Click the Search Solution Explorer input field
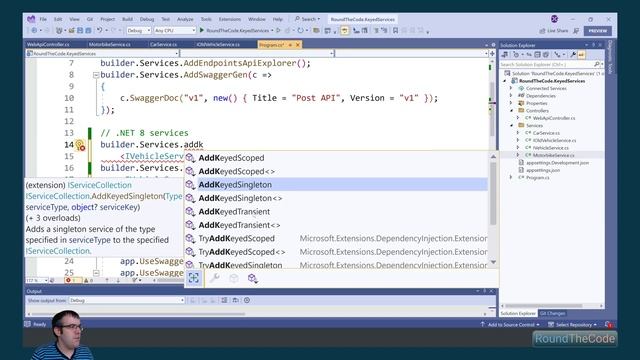The image size is (640, 360). pos(547,64)
